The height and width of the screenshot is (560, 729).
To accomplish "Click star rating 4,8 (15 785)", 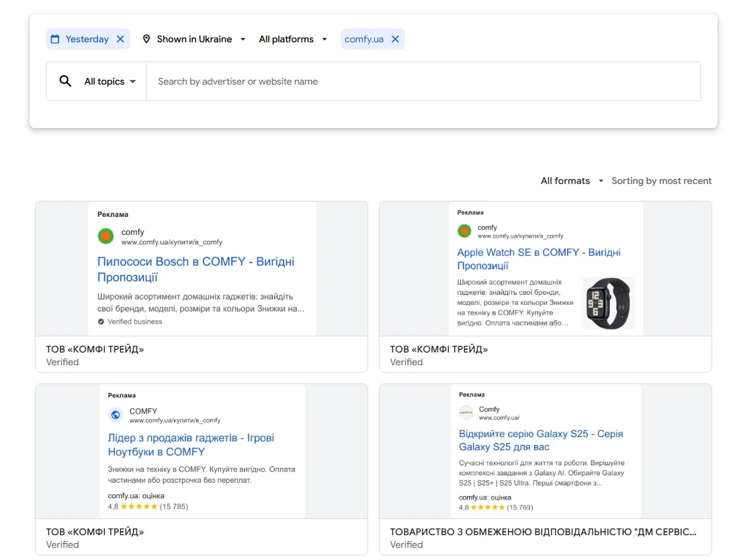I will click(x=148, y=506).
